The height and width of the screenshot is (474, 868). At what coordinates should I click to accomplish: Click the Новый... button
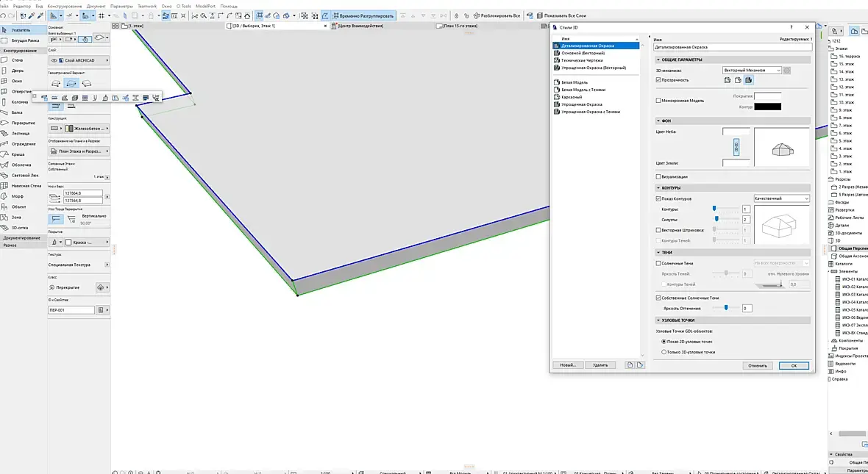[x=568, y=365]
